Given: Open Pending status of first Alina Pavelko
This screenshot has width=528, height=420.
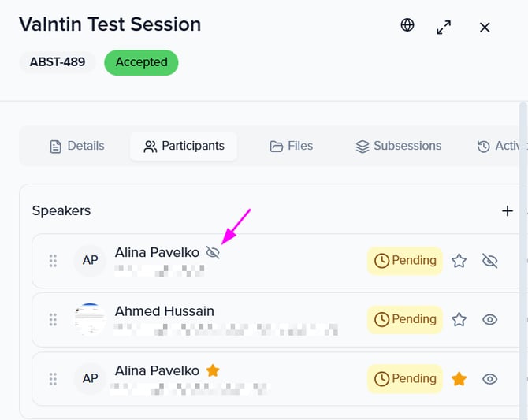Looking at the screenshot, I should coord(405,261).
